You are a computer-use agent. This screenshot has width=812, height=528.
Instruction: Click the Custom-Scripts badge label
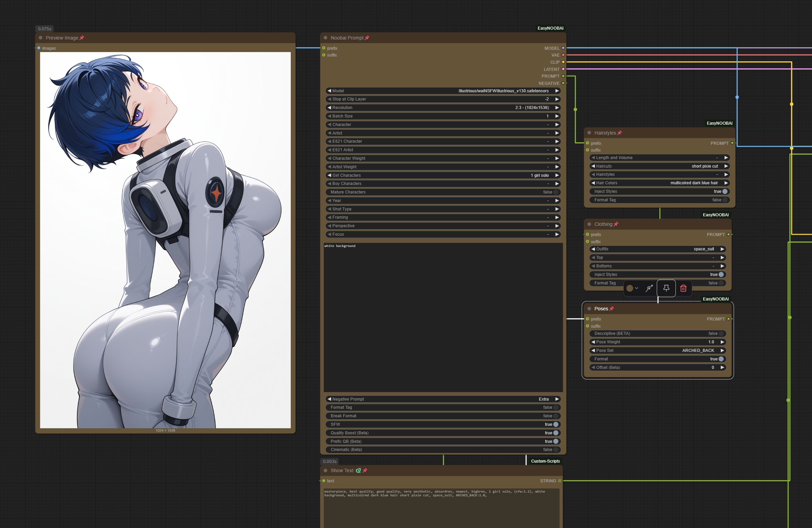pos(545,461)
